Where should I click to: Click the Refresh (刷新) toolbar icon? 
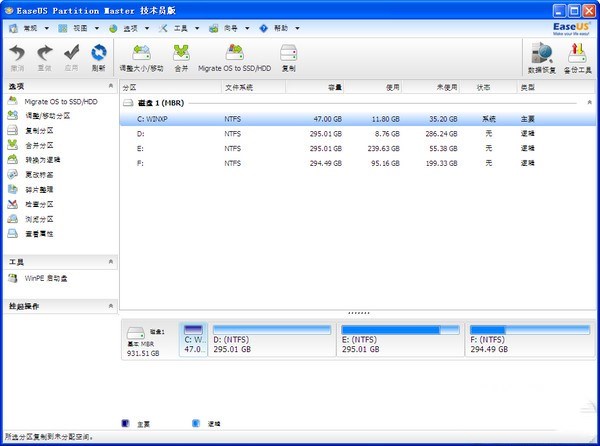click(x=98, y=56)
